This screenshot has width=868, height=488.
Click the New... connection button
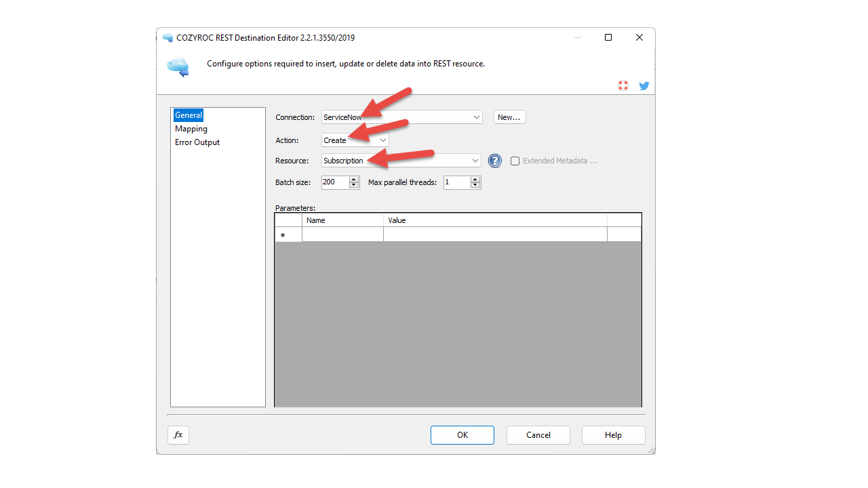[x=509, y=117]
